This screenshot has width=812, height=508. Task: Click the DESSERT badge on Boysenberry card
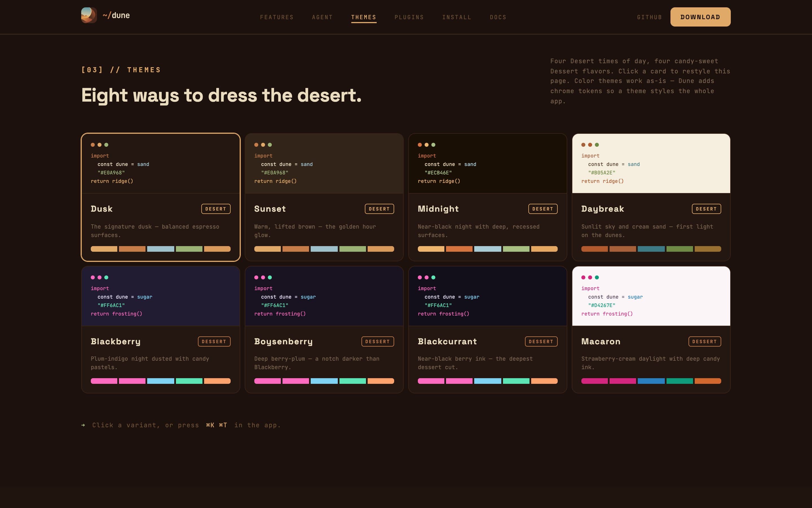378,341
